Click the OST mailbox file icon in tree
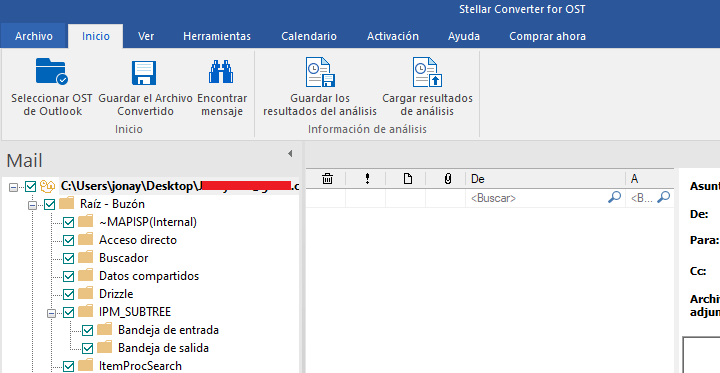 (48, 186)
